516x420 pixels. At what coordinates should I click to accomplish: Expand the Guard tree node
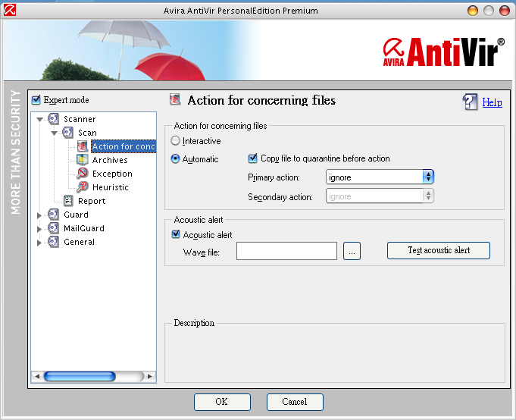[39, 215]
